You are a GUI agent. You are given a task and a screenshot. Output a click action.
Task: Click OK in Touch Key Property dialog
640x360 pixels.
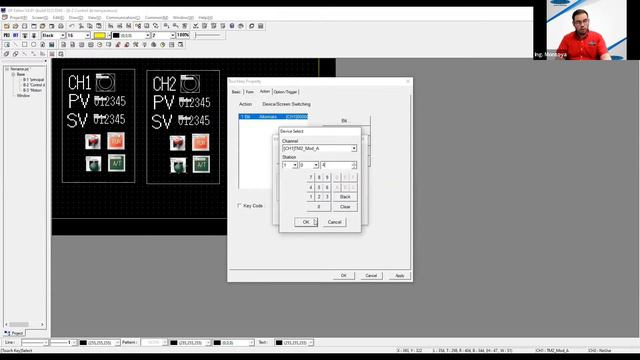click(x=343, y=276)
